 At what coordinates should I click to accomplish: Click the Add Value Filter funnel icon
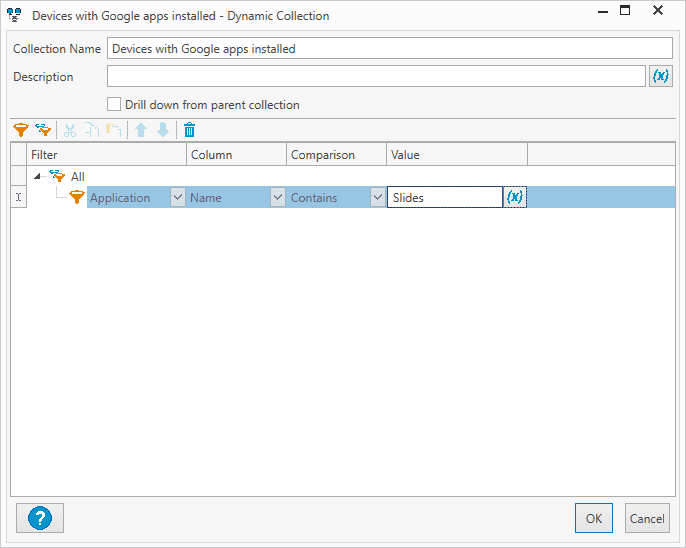pos(21,130)
